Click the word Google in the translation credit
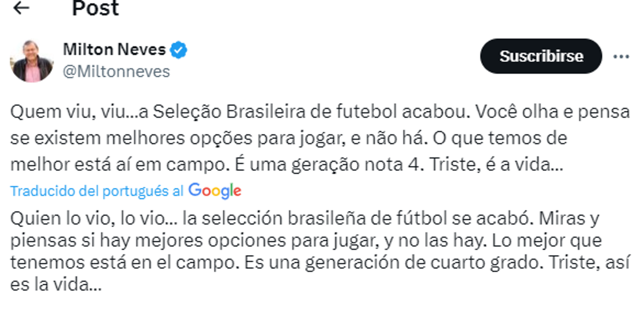 tap(215, 191)
